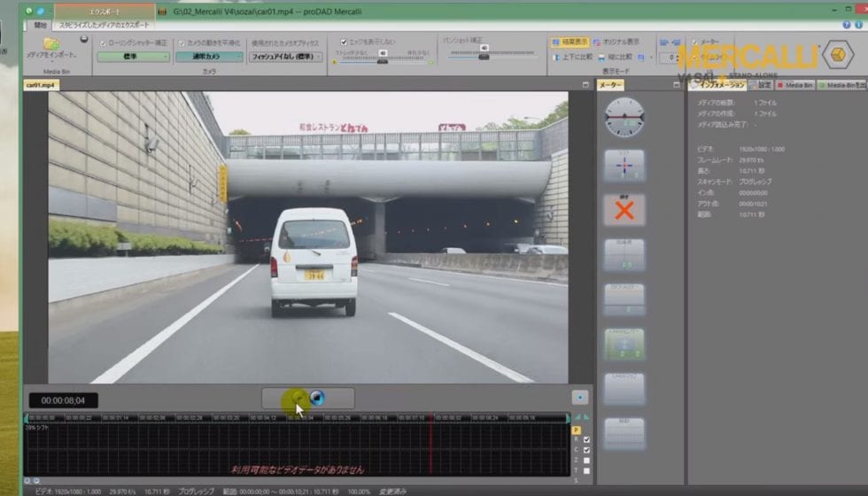The image size is (868, 496).
Task: Click the メーター panel maximize icon
Action: click(x=676, y=85)
